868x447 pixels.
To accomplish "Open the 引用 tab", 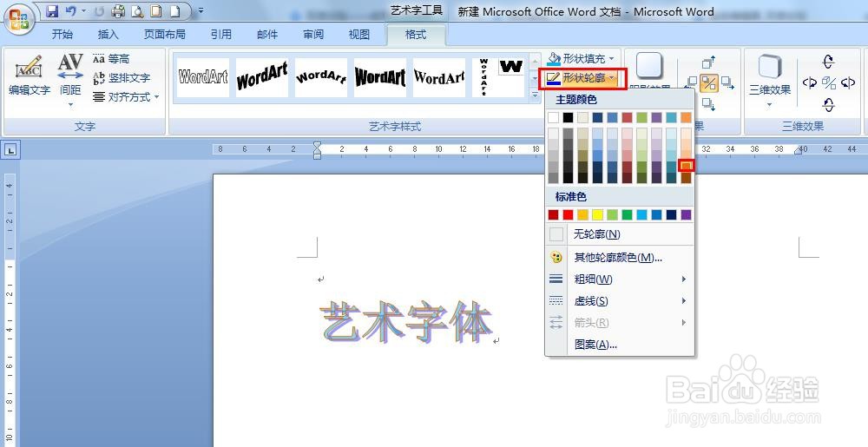I will (x=220, y=35).
